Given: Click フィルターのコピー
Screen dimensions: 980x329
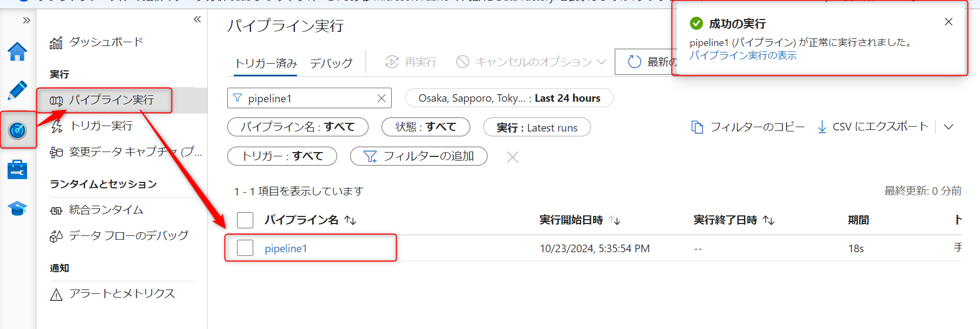Looking at the screenshot, I should 748,127.
